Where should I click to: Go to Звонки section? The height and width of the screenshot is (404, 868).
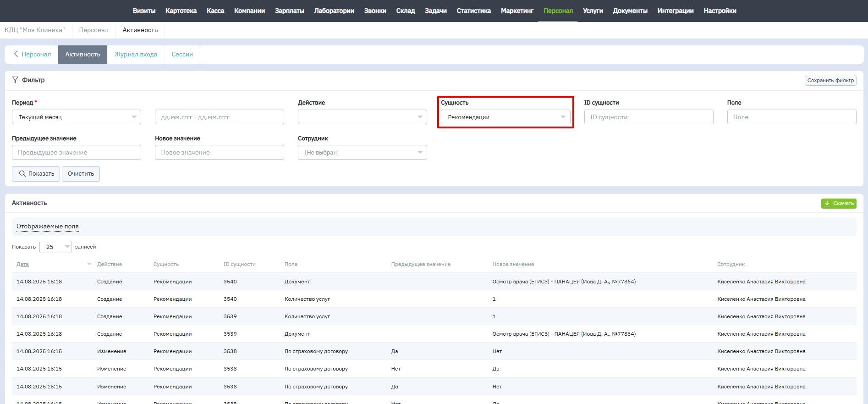coord(375,11)
